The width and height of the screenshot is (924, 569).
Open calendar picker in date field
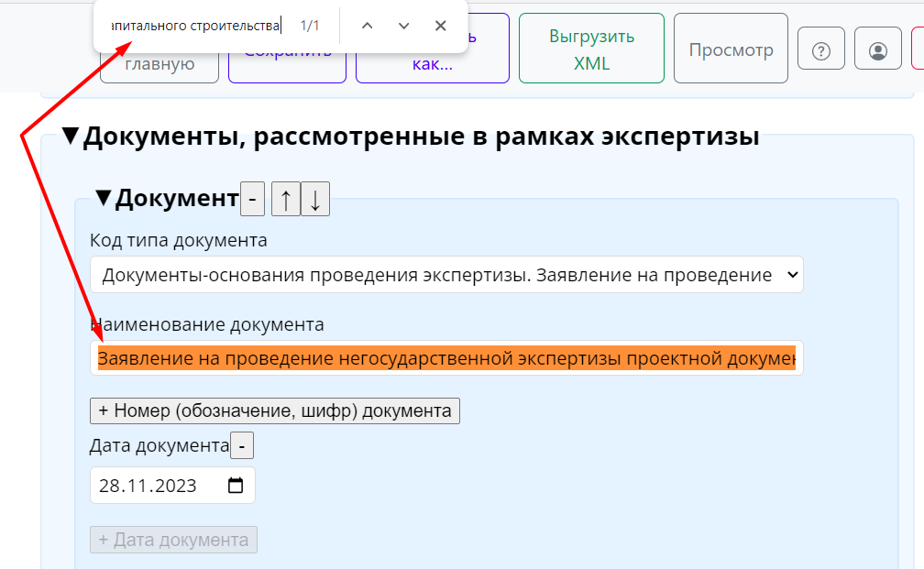click(x=236, y=486)
